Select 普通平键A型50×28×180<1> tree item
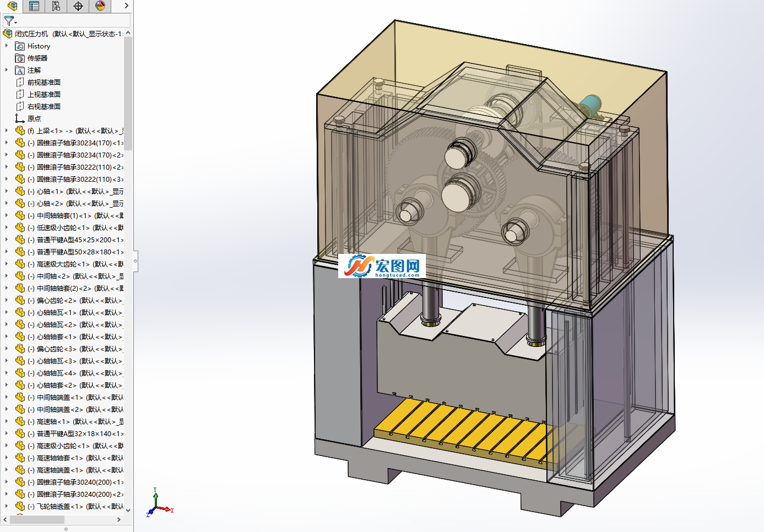The image size is (764, 532). (x=75, y=252)
